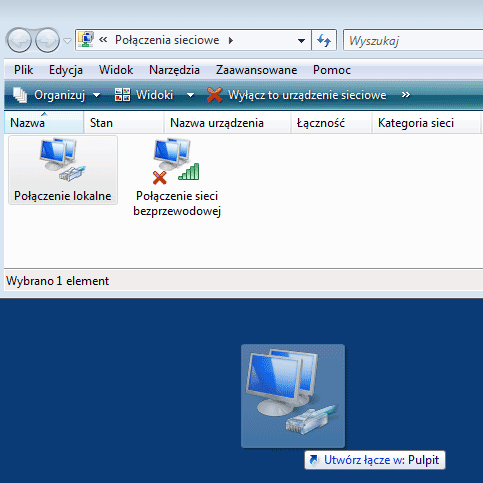
Task: Open the Organizuj dropdown menu
Action: click(56, 95)
